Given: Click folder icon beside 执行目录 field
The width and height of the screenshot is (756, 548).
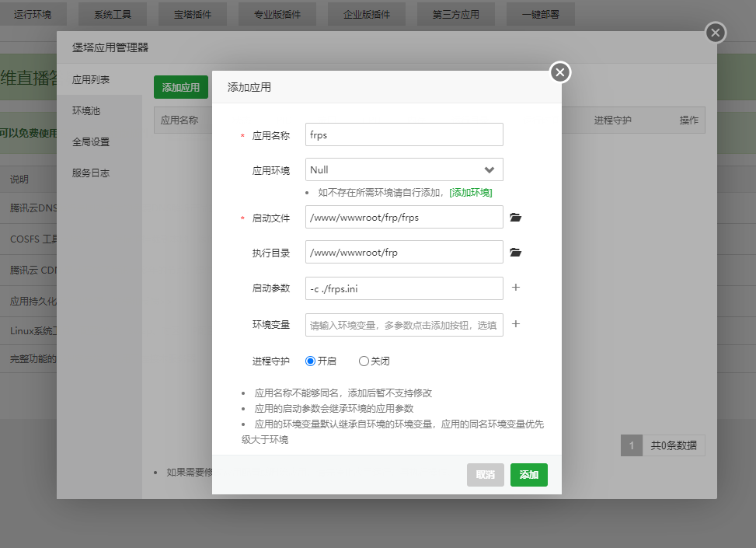Looking at the screenshot, I should coord(515,253).
